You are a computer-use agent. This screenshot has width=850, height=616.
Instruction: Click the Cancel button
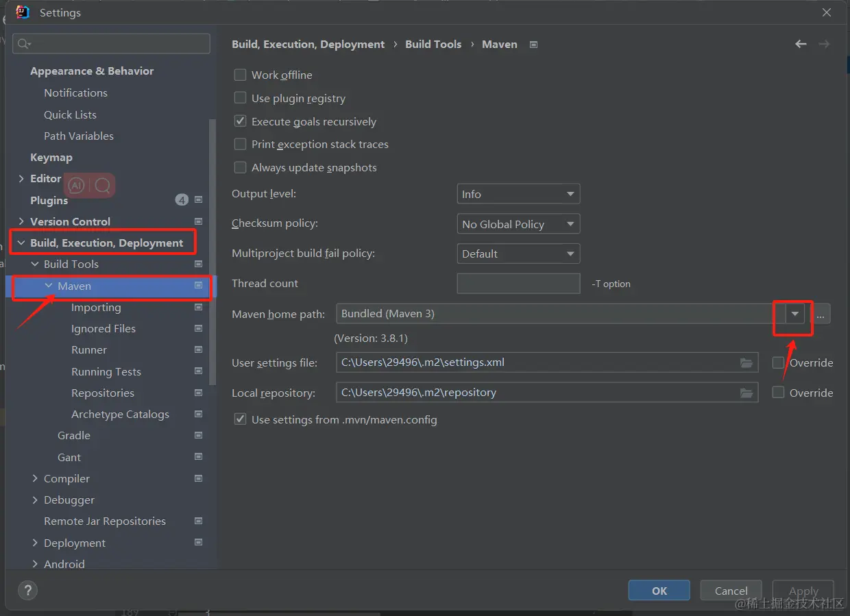pos(731,590)
